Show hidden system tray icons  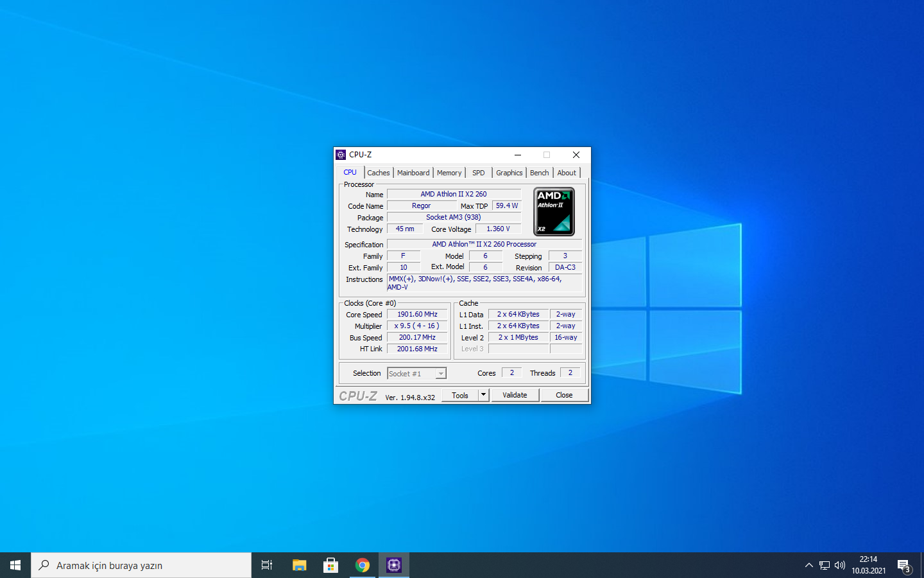tap(809, 565)
